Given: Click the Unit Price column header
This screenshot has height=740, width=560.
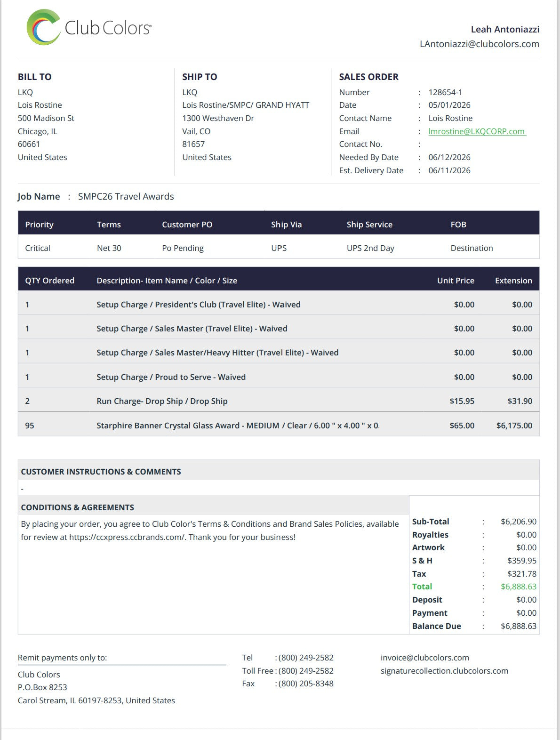Looking at the screenshot, I should point(456,281).
